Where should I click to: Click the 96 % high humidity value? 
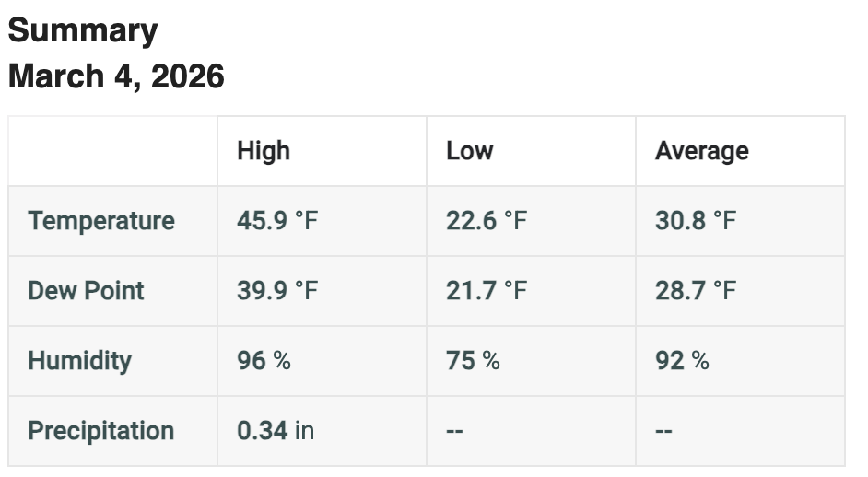pos(264,361)
